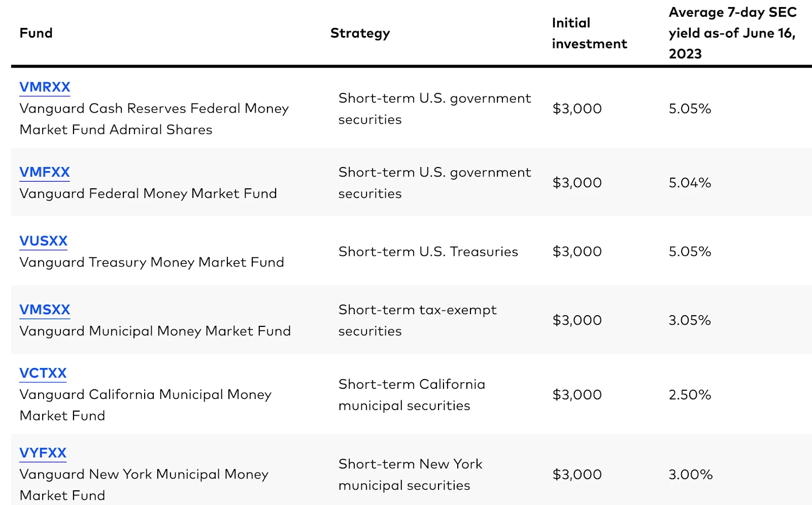Click the Short-term California municipal securities cell

tap(412, 395)
